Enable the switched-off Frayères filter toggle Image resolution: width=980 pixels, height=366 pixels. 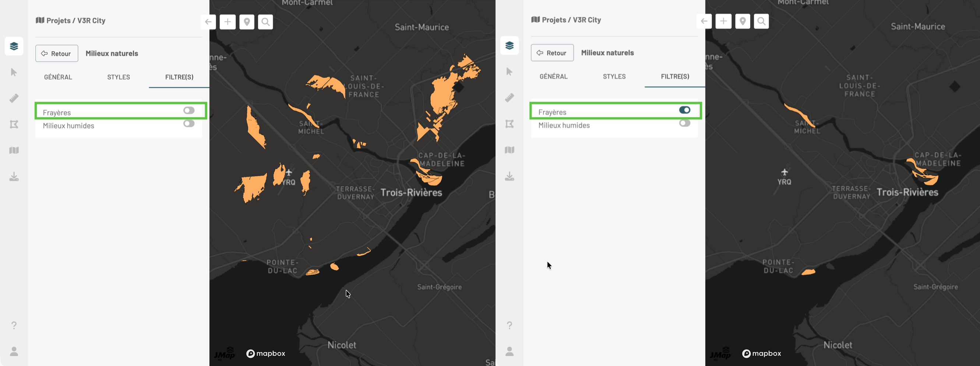tap(189, 111)
